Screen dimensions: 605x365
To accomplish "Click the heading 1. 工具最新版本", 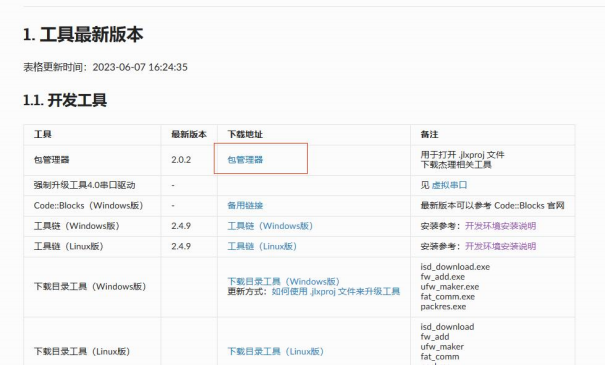I will pos(83,35).
